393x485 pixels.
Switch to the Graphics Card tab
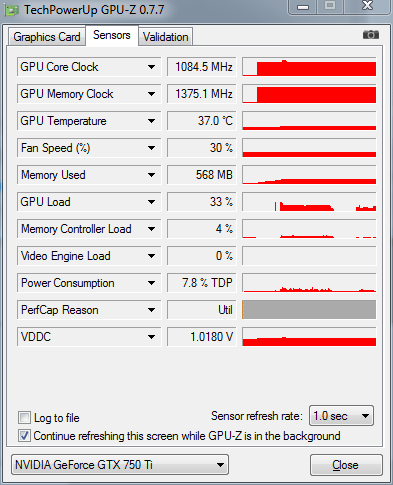[47, 37]
